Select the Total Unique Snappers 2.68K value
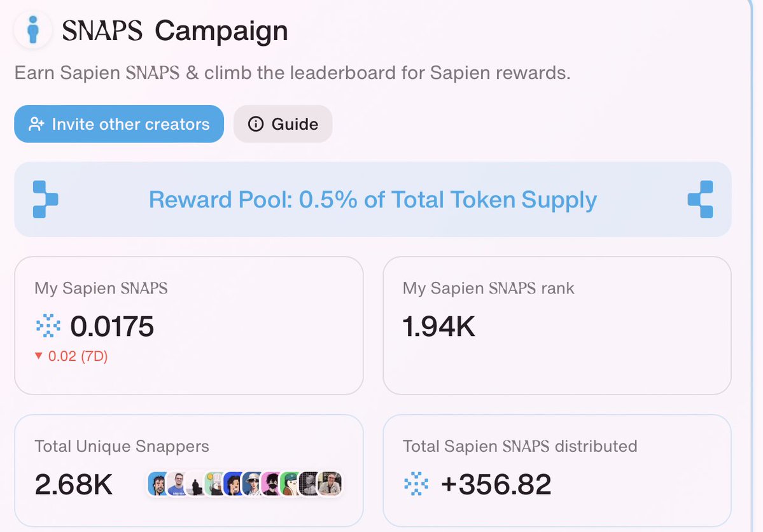Viewport: 763px width, 532px height. (x=73, y=484)
